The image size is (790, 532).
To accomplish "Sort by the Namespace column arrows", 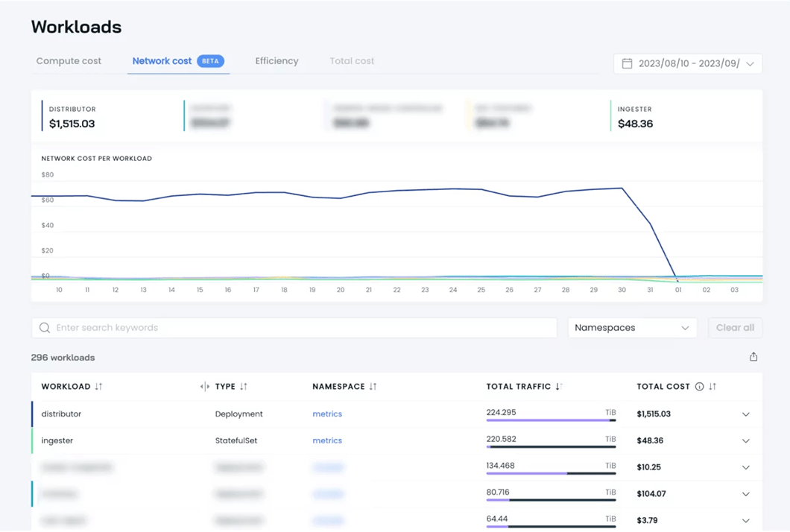I will (373, 387).
